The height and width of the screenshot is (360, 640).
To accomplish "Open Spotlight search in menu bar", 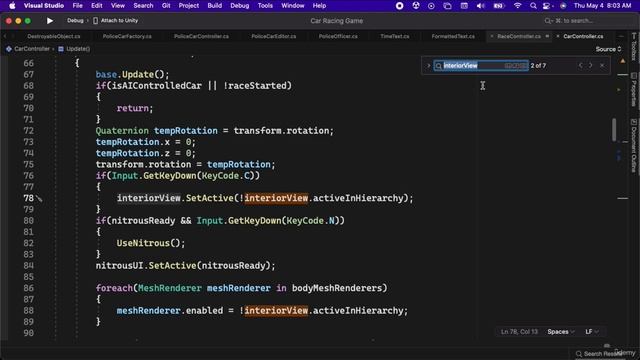I will pyautogui.click(x=533, y=6).
